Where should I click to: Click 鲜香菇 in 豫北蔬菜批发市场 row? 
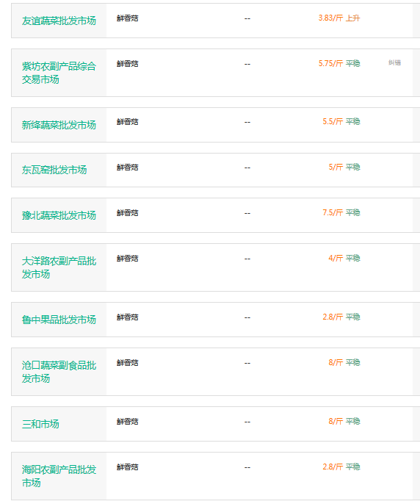point(128,213)
